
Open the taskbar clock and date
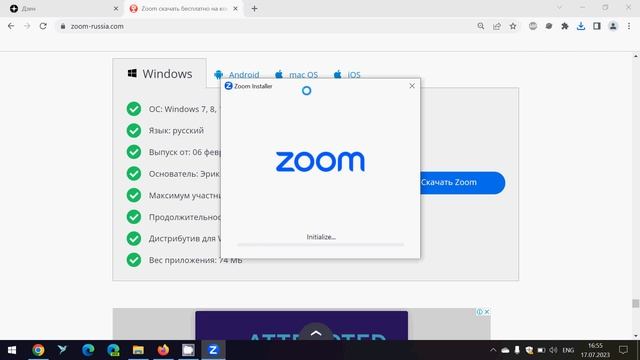[595, 350]
